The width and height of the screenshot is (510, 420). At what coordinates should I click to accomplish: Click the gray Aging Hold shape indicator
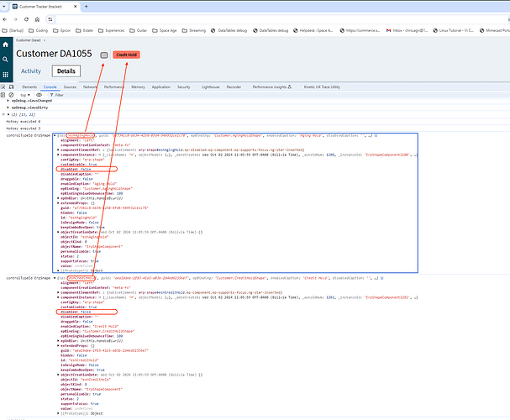tap(104, 55)
